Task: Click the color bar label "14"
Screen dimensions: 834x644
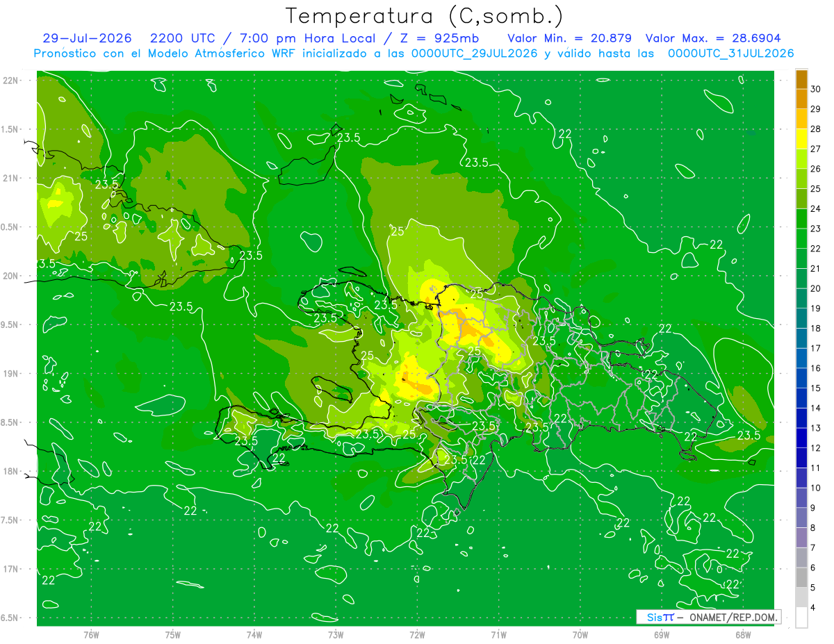Action: (816, 408)
